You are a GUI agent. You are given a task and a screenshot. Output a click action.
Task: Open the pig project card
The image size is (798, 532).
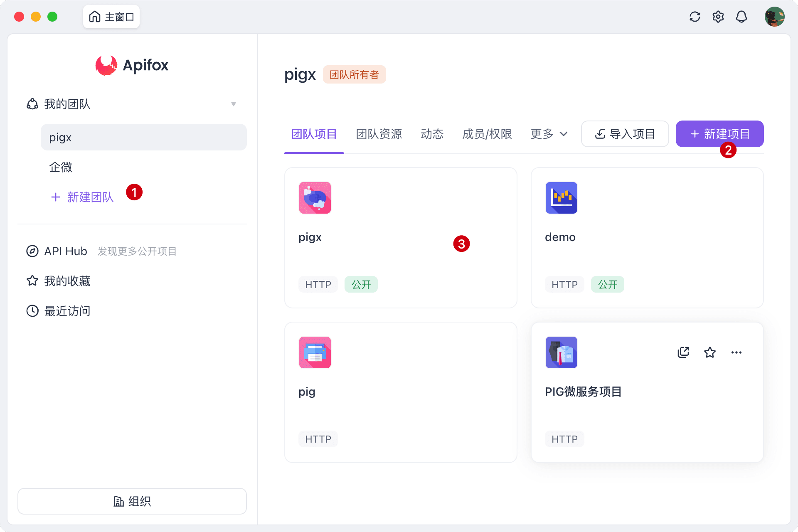click(x=401, y=392)
